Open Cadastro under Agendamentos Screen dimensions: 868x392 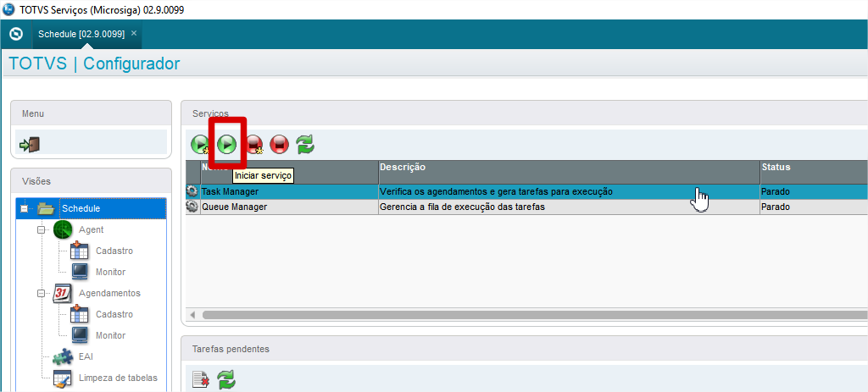tap(114, 314)
